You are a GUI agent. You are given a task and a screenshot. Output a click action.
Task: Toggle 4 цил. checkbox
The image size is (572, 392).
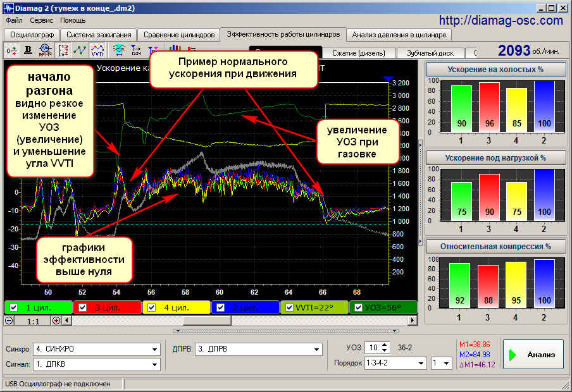151,308
